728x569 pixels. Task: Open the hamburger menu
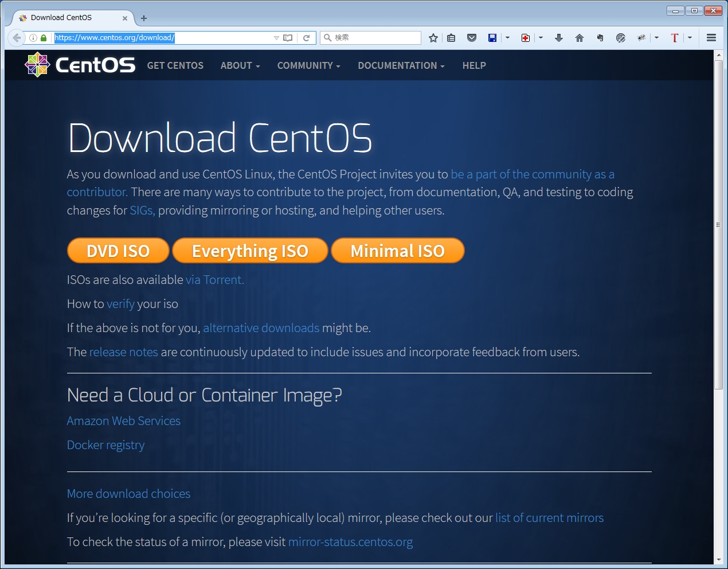pyautogui.click(x=711, y=38)
